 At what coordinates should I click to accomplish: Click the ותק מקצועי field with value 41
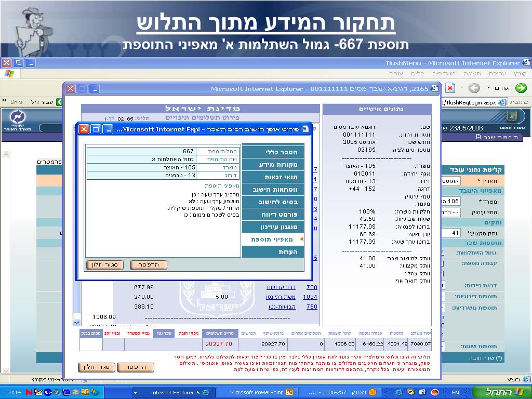tap(450, 233)
